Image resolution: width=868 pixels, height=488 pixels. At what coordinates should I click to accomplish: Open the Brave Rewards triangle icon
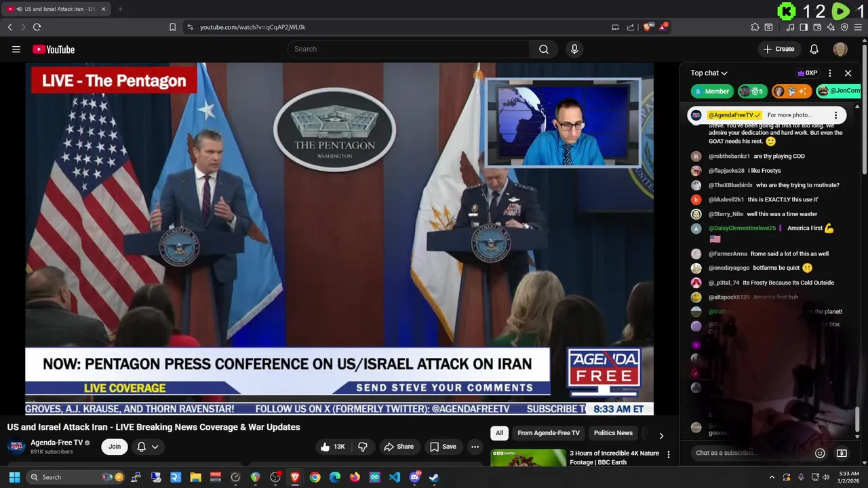click(664, 27)
